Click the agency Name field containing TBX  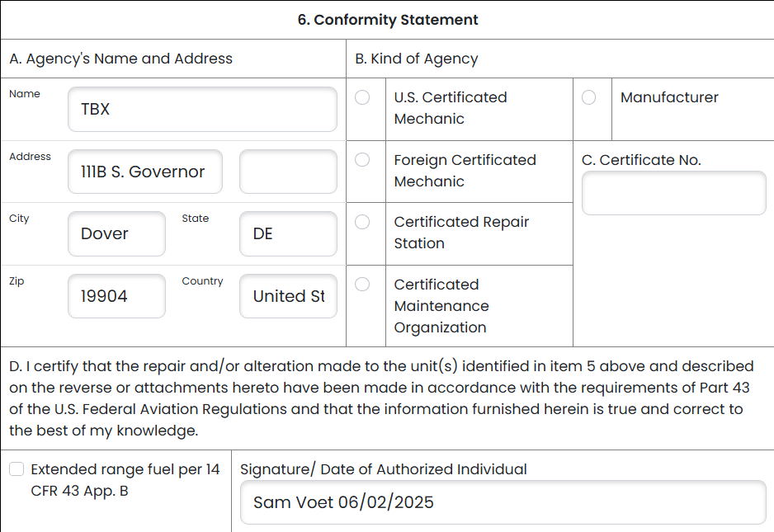click(x=202, y=109)
